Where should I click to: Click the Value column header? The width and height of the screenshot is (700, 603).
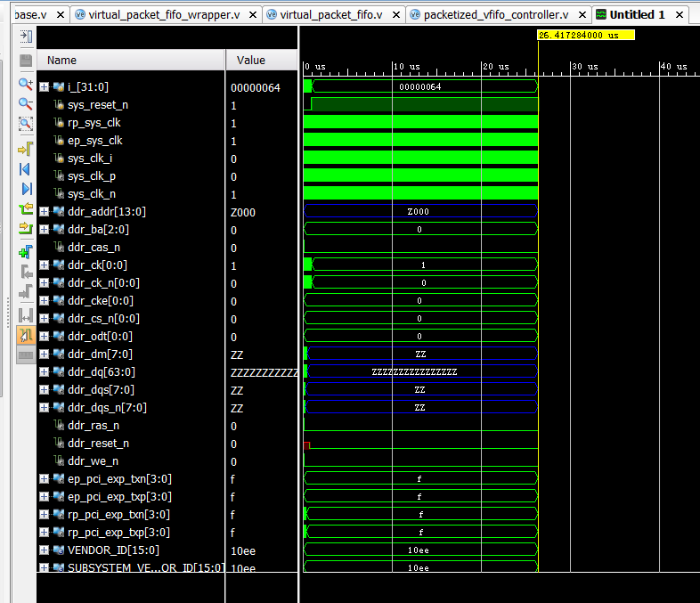pos(260,60)
